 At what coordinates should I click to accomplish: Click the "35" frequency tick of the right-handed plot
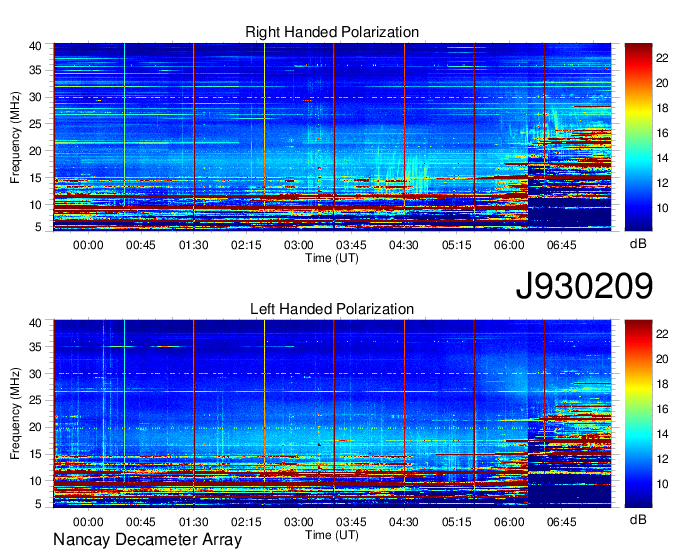click(35, 70)
